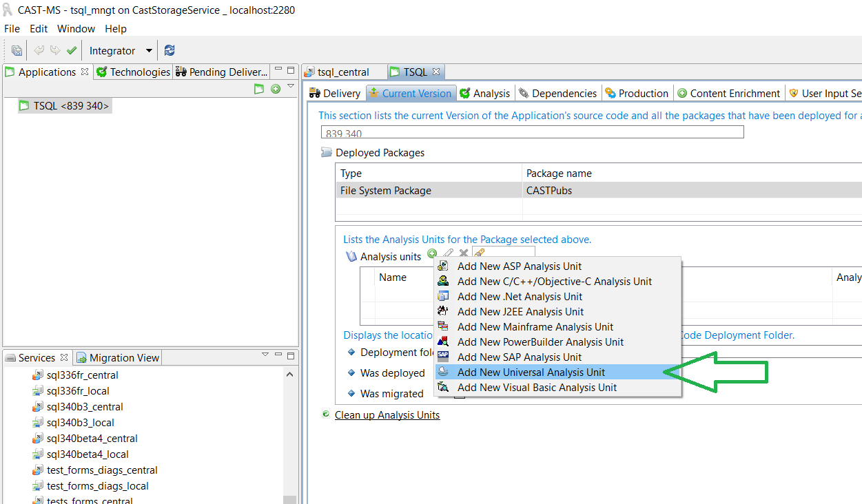This screenshot has height=504, width=862.
Task: Click the green checkmark validate icon
Action: click(x=72, y=50)
